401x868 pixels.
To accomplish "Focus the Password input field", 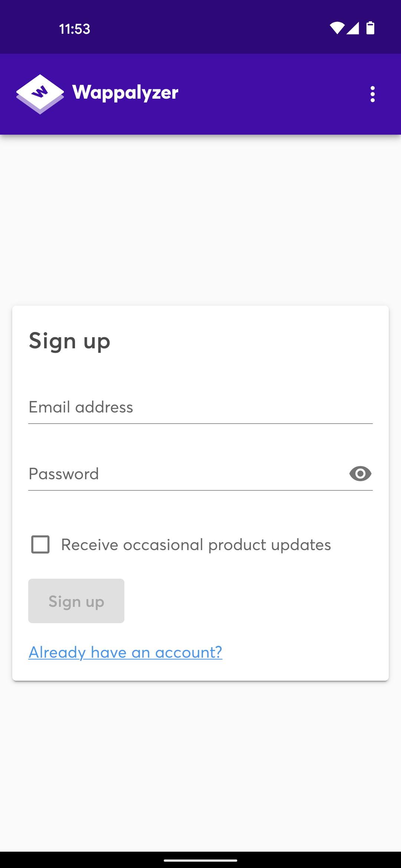I will coord(186,474).
